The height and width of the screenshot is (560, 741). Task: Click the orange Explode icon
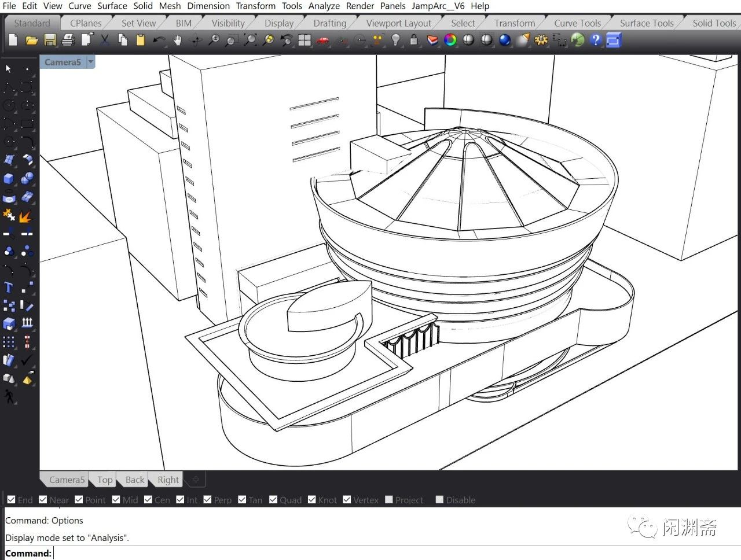pyautogui.click(x=25, y=215)
